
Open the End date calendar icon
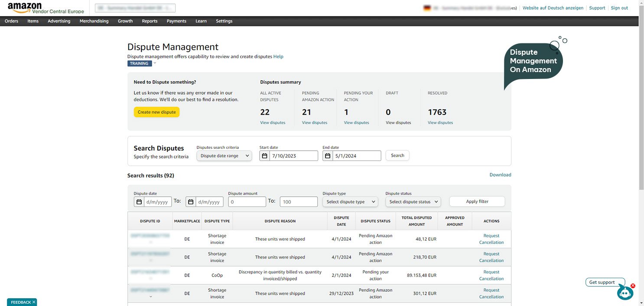(x=328, y=156)
